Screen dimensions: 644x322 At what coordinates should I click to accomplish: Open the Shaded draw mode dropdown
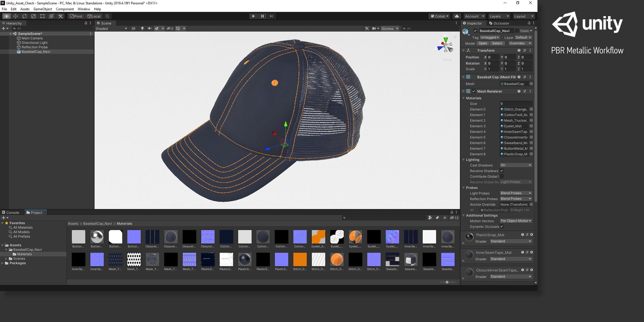[111, 29]
